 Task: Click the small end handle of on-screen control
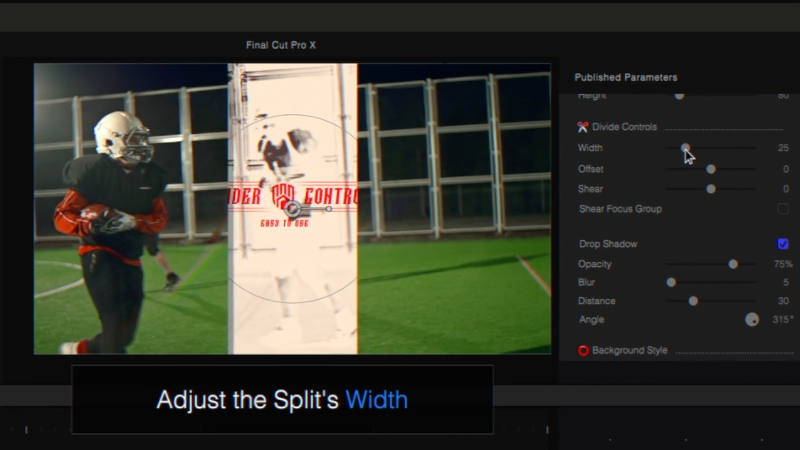coord(329,209)
